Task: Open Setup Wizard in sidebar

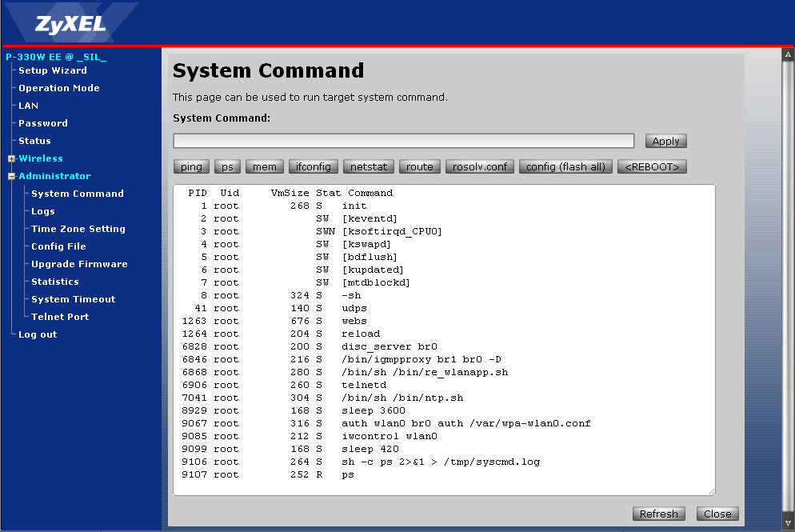Action: (53, 70)
